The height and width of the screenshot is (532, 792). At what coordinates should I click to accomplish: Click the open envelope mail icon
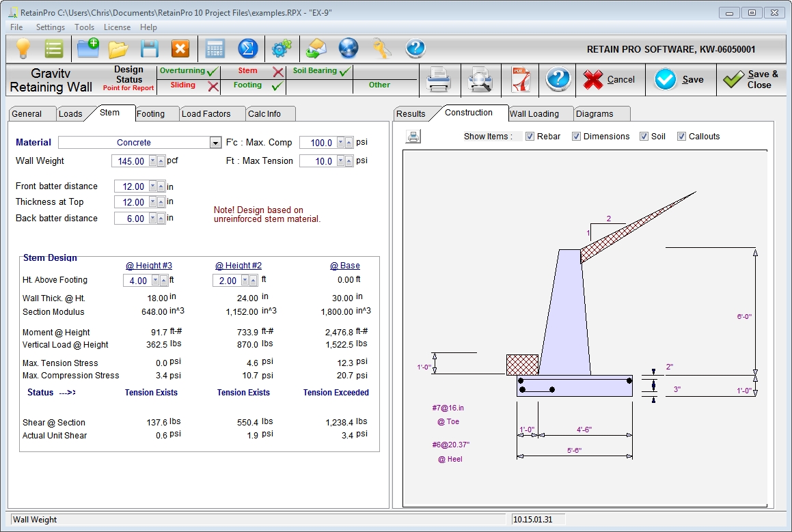click(x=316, y=48)
